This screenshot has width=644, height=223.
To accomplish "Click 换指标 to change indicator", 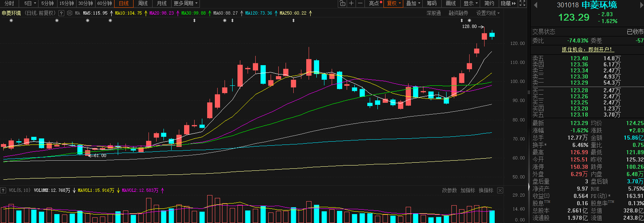I will [x=486, y=190].
